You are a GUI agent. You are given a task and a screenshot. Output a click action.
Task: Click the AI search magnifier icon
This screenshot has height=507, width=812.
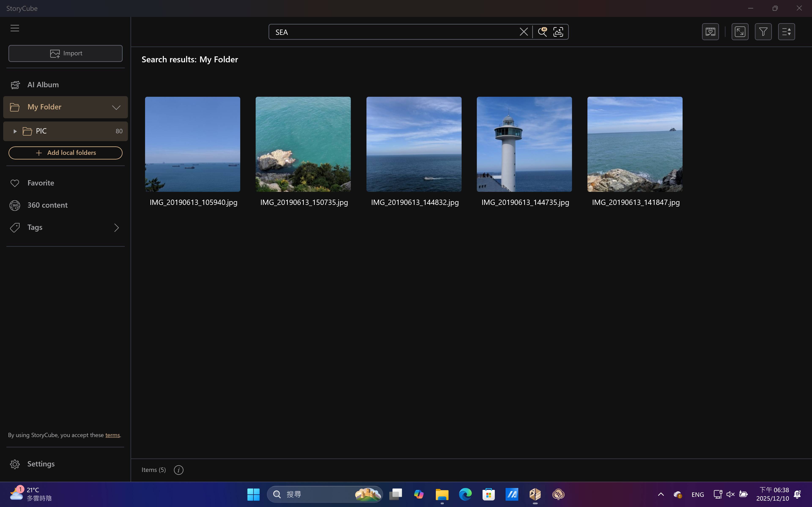pos(542,32)
